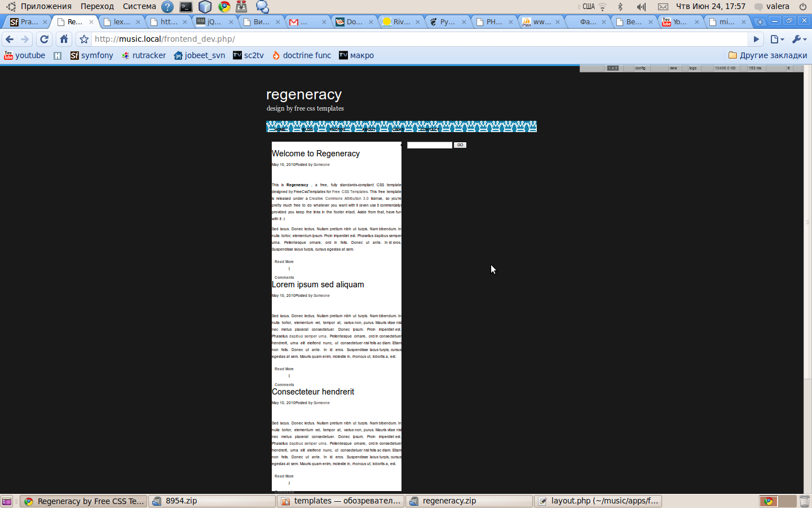This screenshot has height=508, width=812.
Task: Open the Consecteteur hendrerit post title
Action: coord(313,392)
